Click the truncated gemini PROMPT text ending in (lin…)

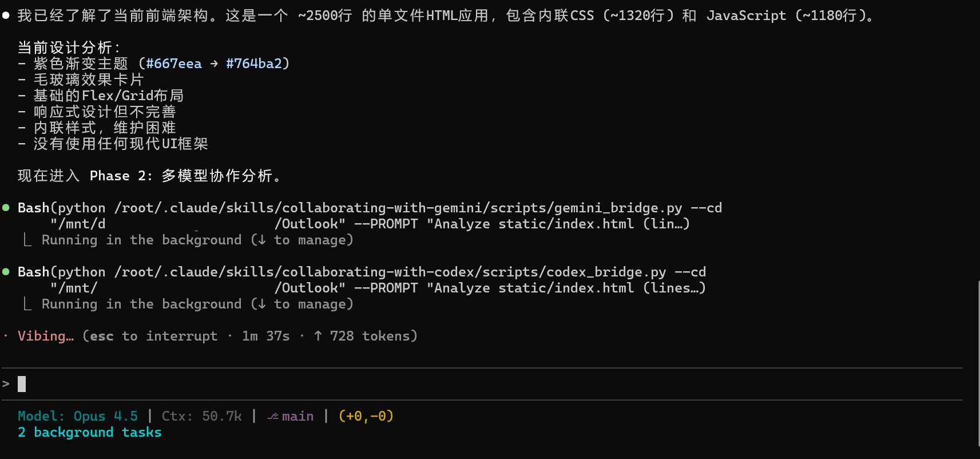pos(558,224)
